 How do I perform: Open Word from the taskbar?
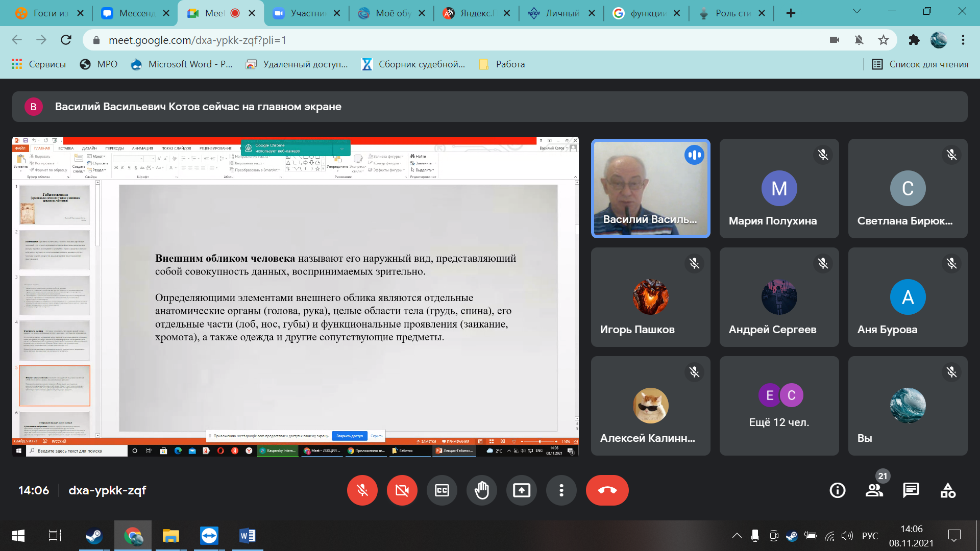[x=248, y=536]
